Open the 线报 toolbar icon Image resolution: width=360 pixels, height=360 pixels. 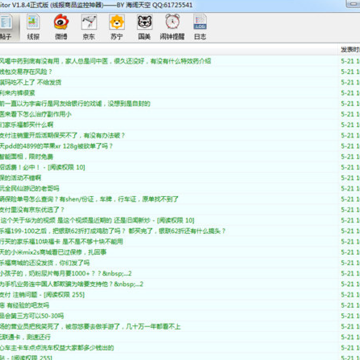33,28
